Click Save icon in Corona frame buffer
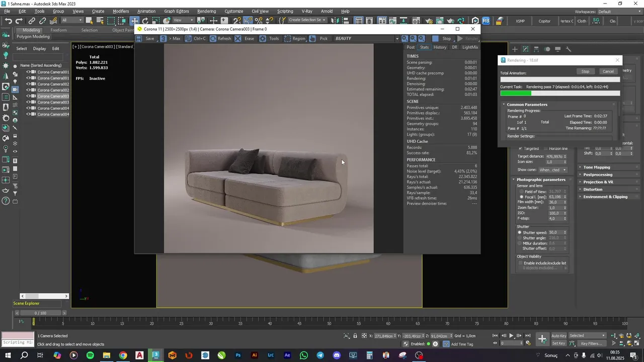Image resolution: width=644 pixels, height=362 pixels. coord(139,39)
